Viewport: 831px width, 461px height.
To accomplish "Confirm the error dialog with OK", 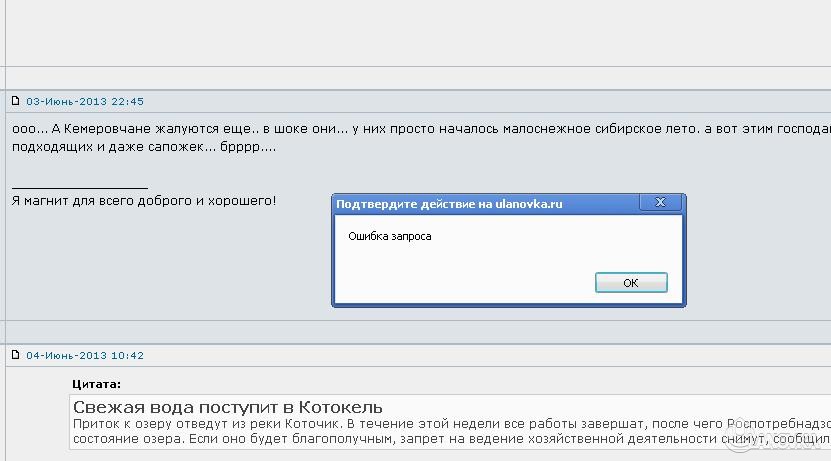I will [631, 282].
